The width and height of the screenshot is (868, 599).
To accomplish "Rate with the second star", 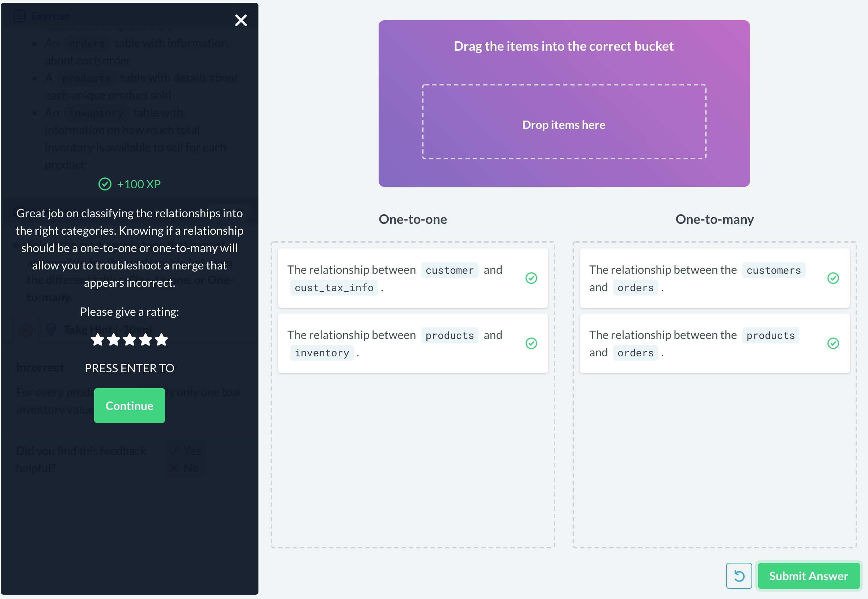I will coord(114,340).
